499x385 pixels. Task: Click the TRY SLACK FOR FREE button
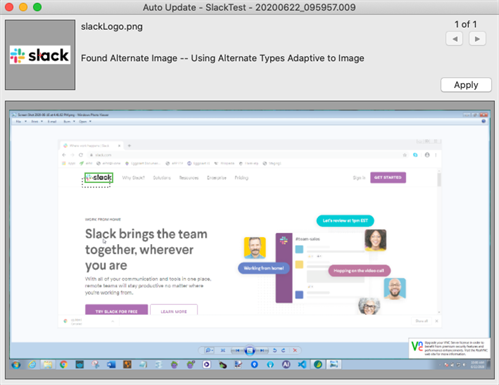click(116, 310)
